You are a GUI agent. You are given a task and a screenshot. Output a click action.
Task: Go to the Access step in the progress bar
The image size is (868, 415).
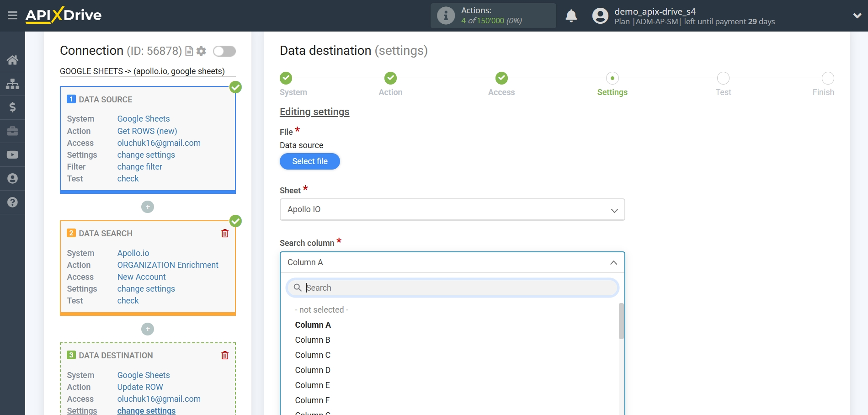click(501, 78)
